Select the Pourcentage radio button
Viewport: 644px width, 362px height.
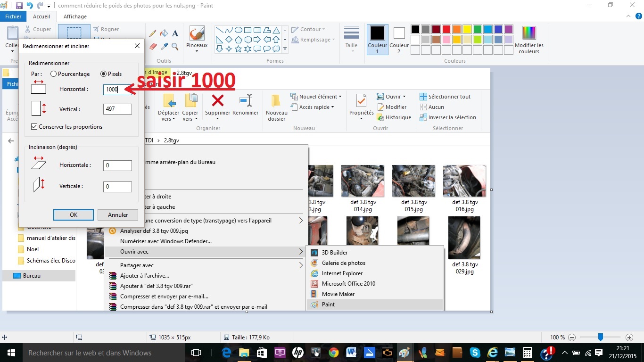pos(53,74)
